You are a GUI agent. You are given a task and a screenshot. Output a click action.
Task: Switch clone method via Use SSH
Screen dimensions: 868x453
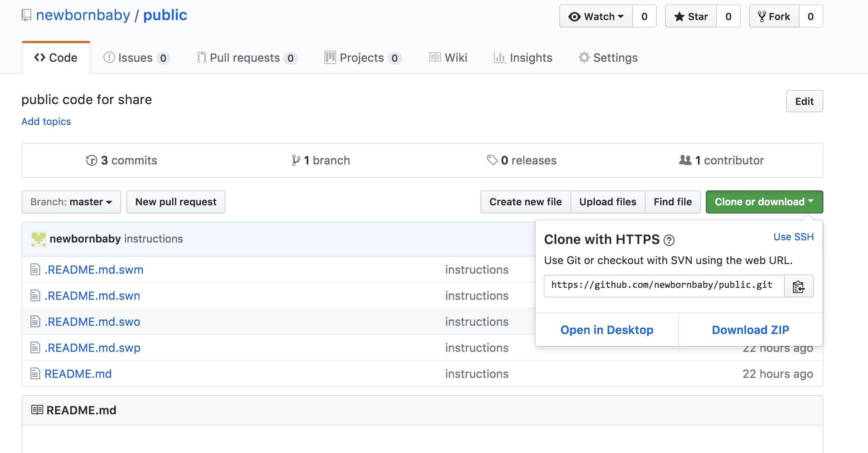click(794, 237)
